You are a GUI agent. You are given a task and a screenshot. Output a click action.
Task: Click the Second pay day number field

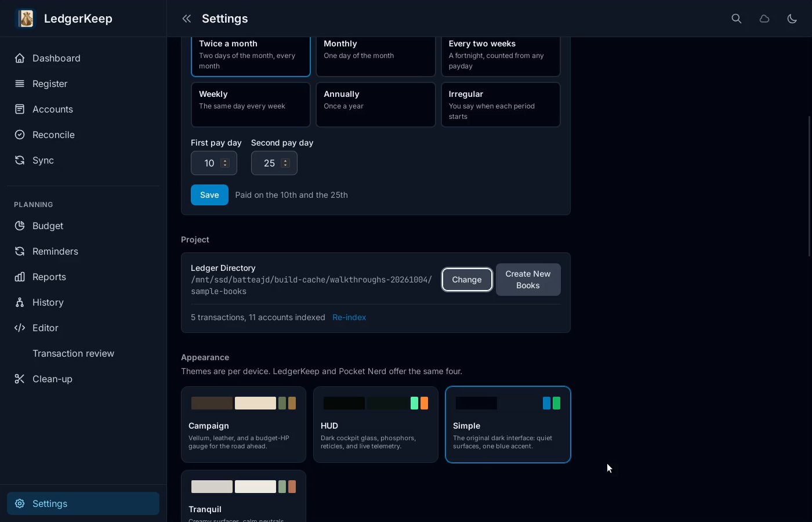coord(274,163)
